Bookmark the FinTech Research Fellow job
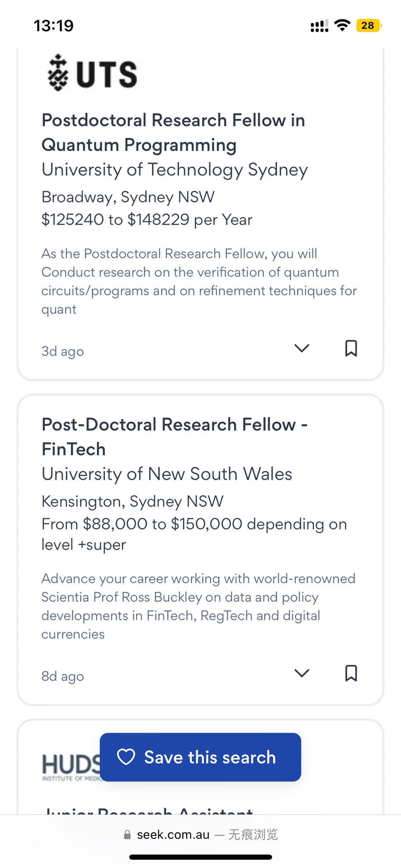This screenshot has height=868, width=401. click(351, 673)
